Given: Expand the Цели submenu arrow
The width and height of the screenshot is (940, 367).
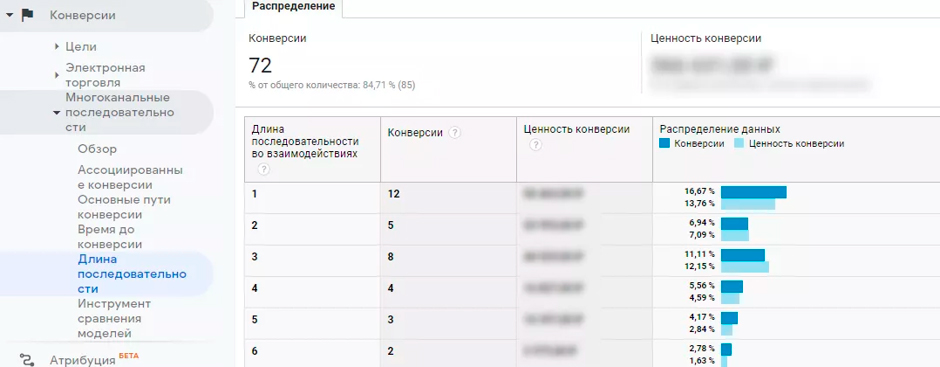Looking at the screenshot, I should click(x=56, y=46).
